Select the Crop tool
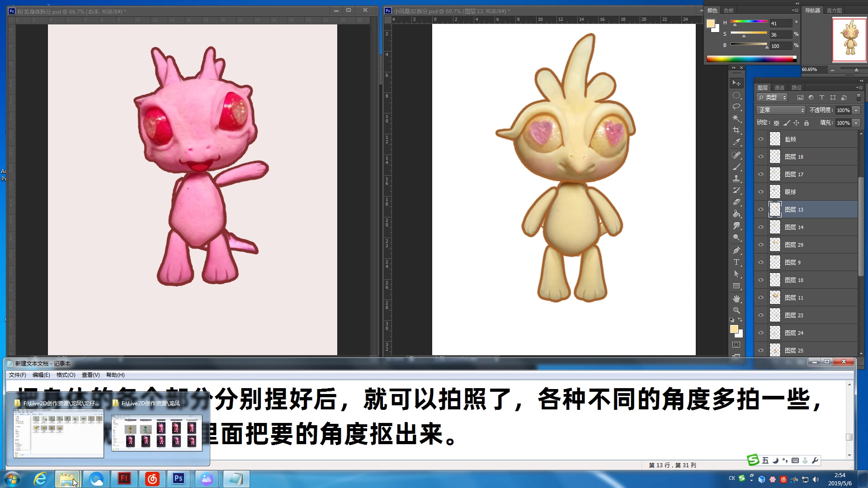Screen dimensions: 868x488 [x=736, y=131]
